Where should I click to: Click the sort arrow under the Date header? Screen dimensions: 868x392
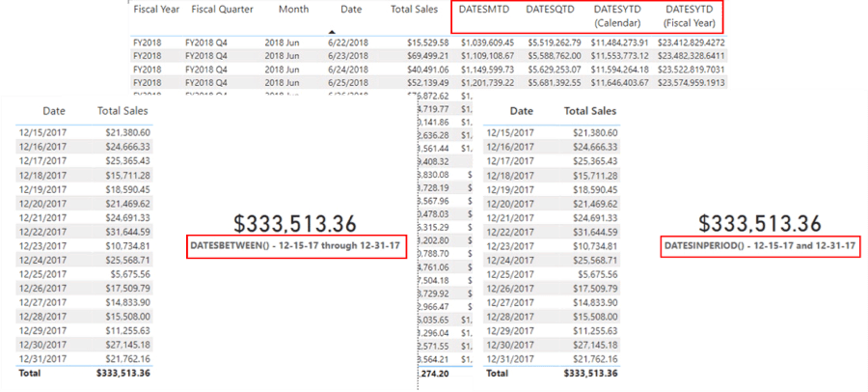(x=332, y=32)
